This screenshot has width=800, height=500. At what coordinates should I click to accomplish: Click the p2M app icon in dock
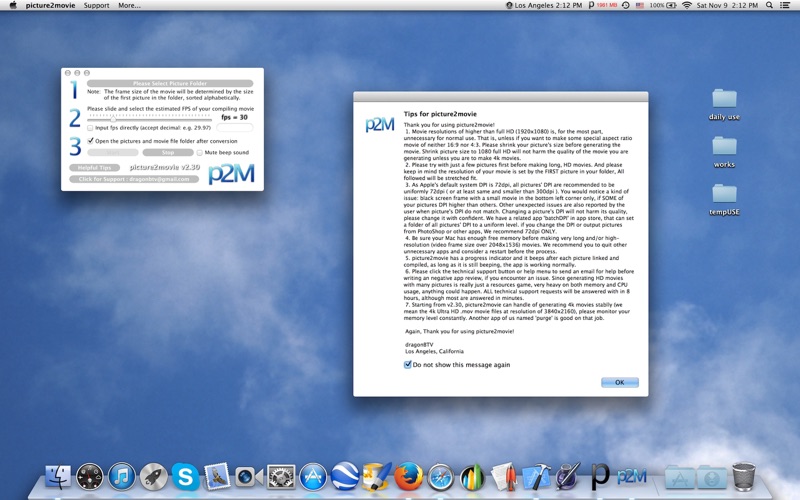tap(631, 477)
